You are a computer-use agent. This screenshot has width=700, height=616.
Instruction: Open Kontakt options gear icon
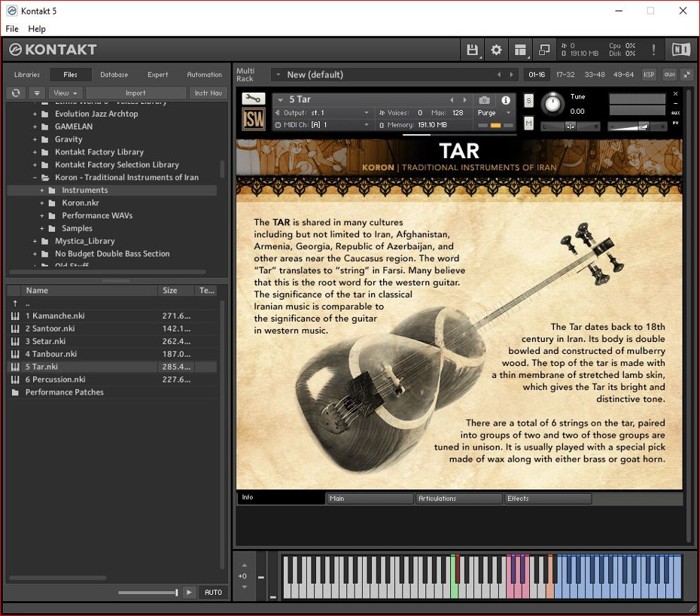[496, 50]
